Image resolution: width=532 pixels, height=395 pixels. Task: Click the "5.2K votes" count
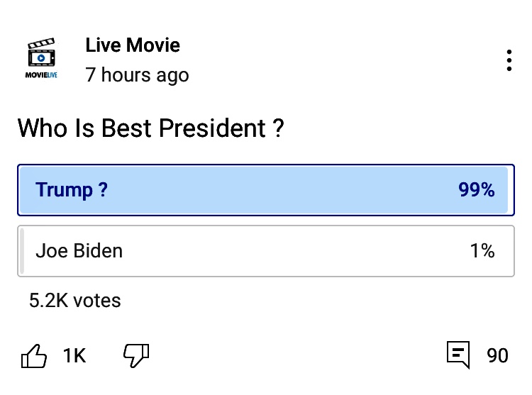(x=74, y=301)
